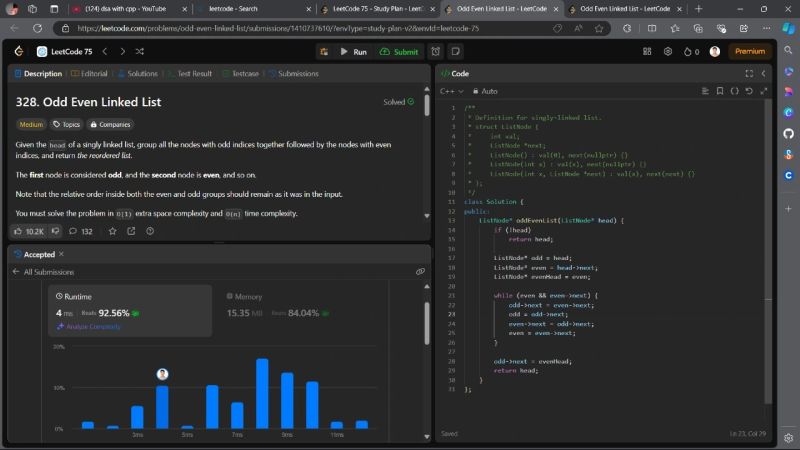Go back to All Submissions

(43, 272)
